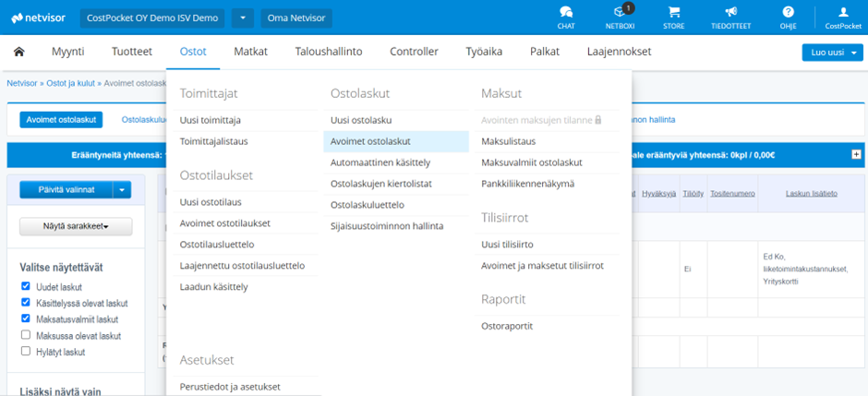This screenshot has width=868, height=396.
Task: Select Ostoraportit menu entry
Action: pos(507,327)
